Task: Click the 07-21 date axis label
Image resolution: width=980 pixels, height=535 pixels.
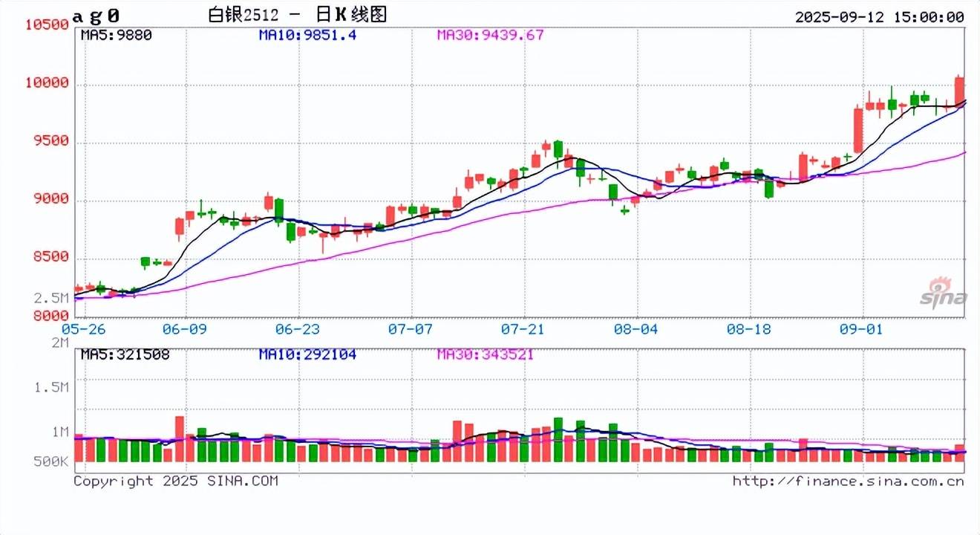Action: pos(524,328)
